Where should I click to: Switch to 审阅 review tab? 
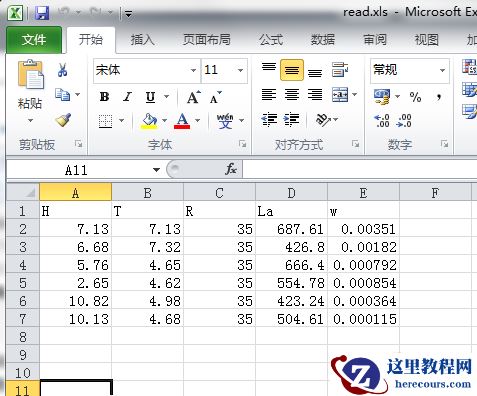click(x=375, y=40)
